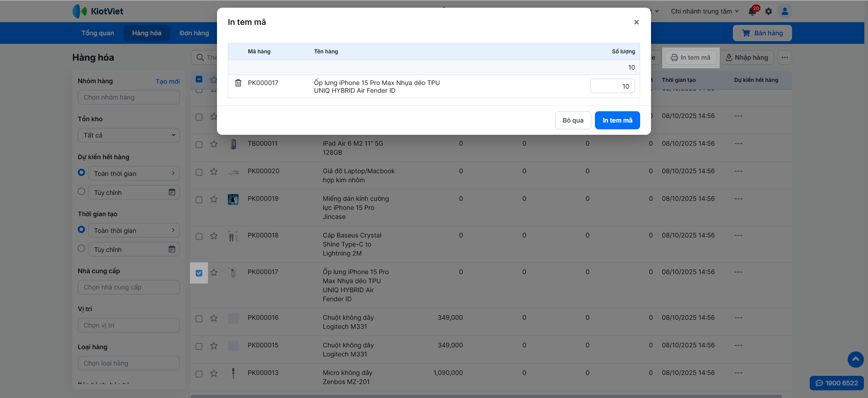The image size is (868, 398).
Task: Uncheck the PK000017 product checkbox
Action: 199,273
